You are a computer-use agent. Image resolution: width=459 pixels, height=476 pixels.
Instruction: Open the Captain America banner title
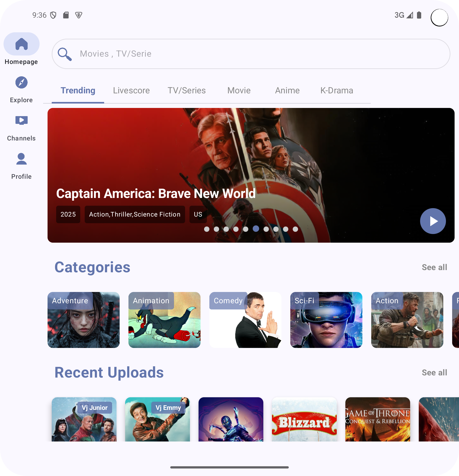pos(156,194)
